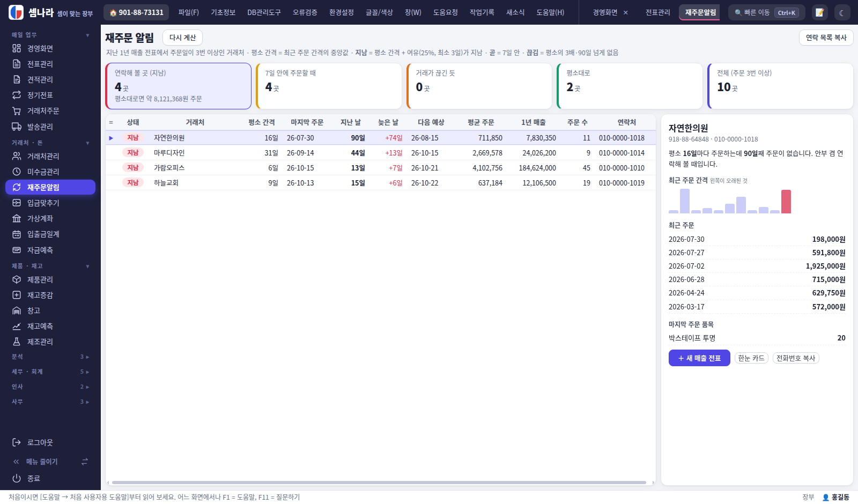Select the 7일 안에 주문할 때 card

pyautogui.click(x=329, y=86)
